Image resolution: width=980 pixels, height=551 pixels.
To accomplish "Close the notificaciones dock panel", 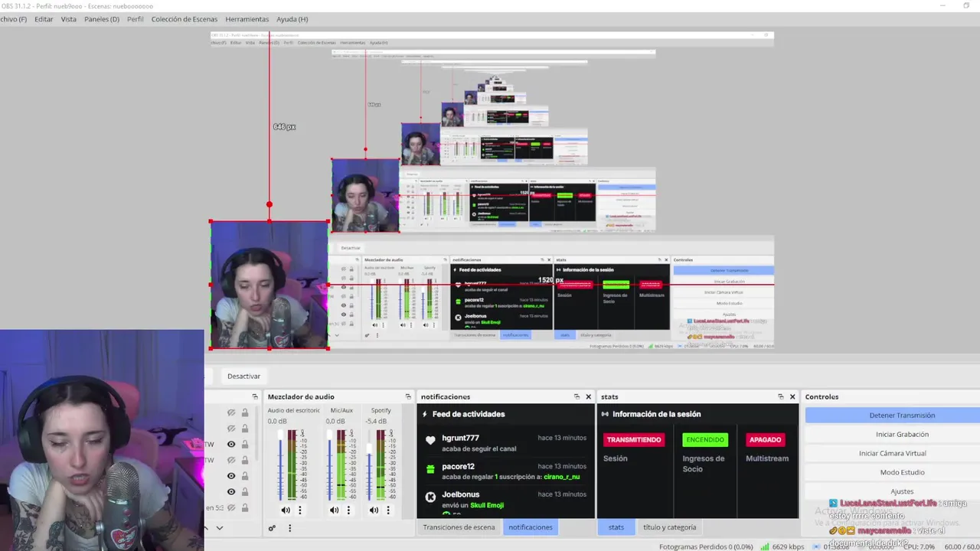I will (x=589, y=396).
